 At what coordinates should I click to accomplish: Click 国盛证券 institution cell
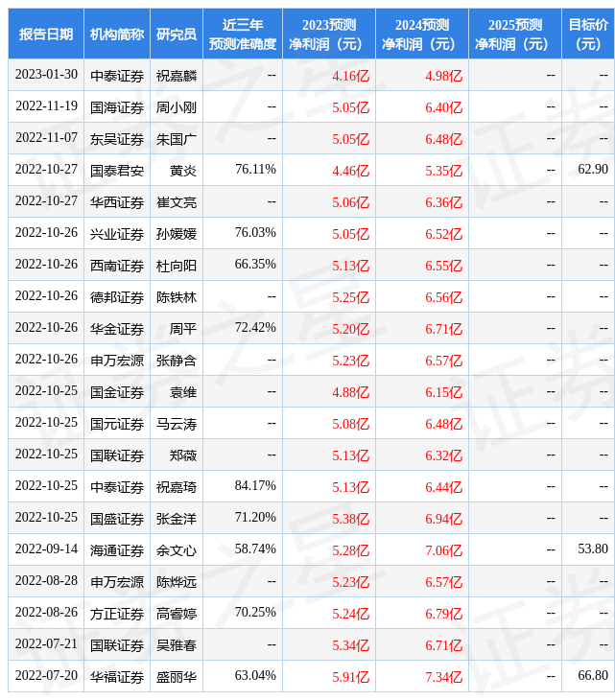click(x=117, y=519)
